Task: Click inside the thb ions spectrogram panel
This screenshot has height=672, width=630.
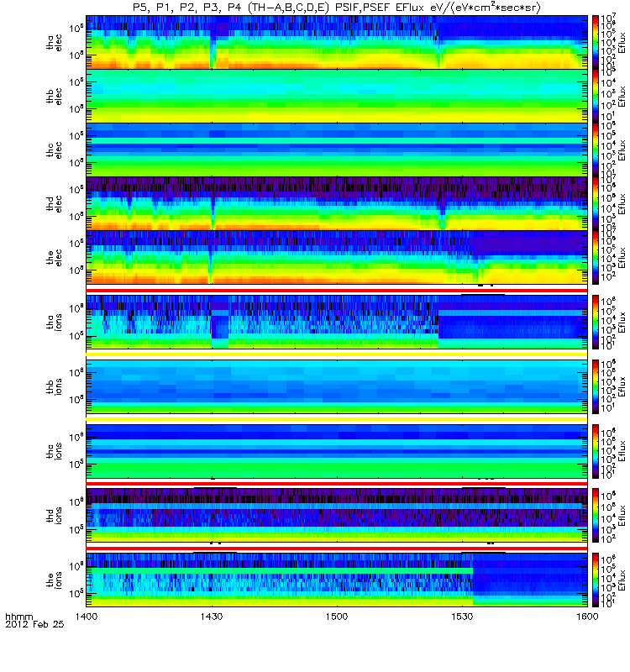Action: click(x=337, y=386)
